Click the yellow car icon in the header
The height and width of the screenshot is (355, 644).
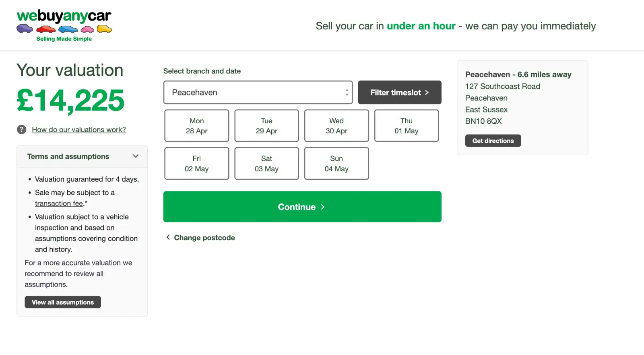104,29
